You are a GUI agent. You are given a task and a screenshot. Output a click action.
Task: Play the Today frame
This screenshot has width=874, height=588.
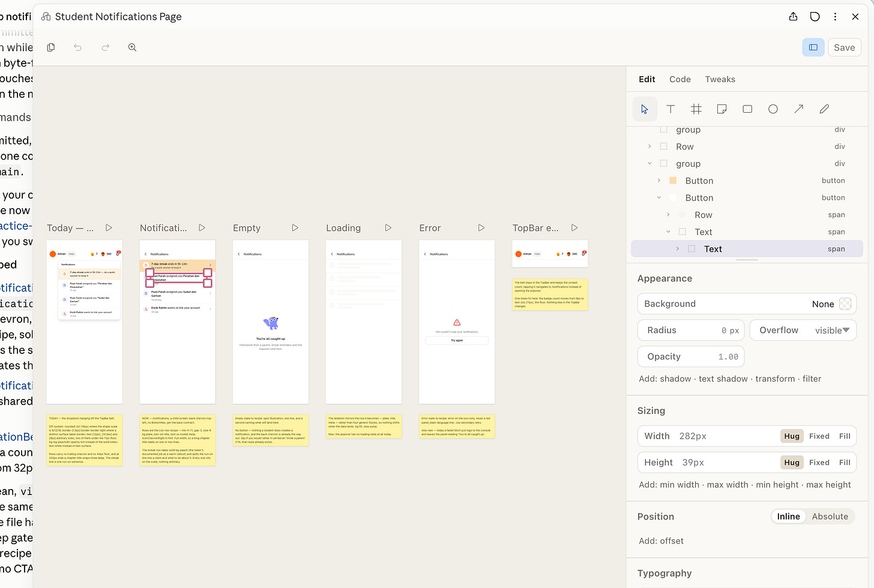click(109, 228)
